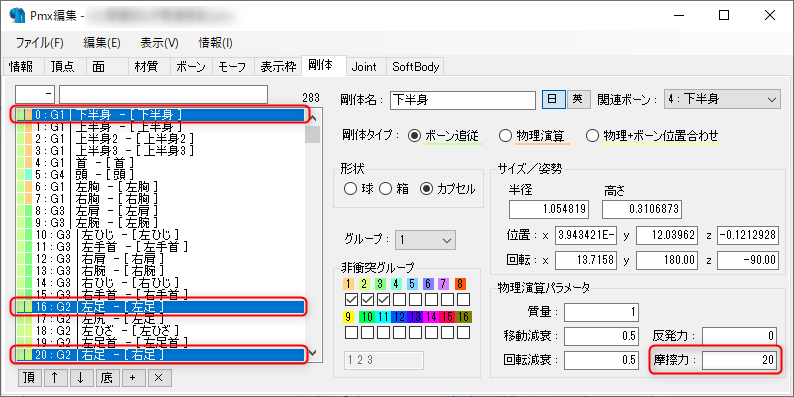Switch to the 面 tab
The width and height of the screenshot is (794, 397).
(106, 67)
